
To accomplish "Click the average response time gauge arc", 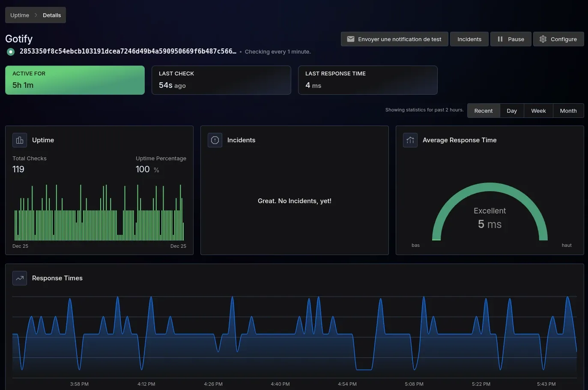I will click(490, 187).
